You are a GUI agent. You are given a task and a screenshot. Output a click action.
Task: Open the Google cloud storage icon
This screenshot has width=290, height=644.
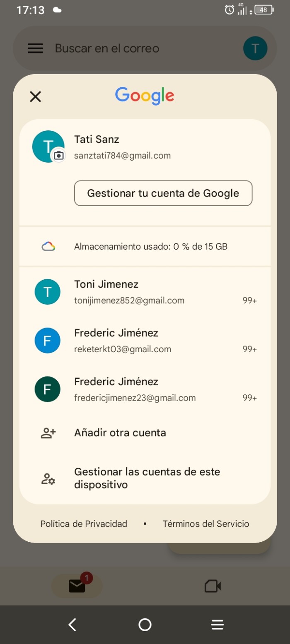click(x=48, y=247)
